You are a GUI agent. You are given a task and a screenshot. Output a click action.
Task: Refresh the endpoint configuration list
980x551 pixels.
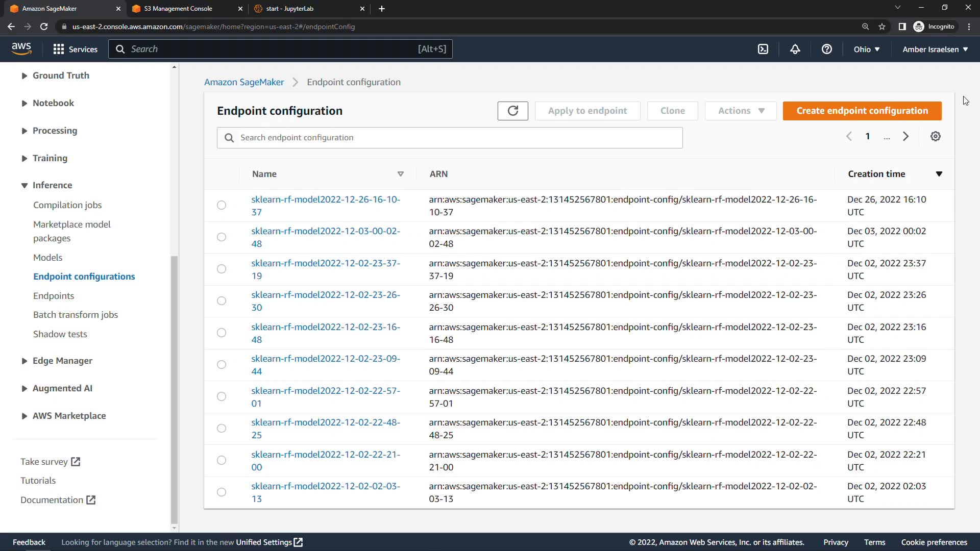(512, 111)
